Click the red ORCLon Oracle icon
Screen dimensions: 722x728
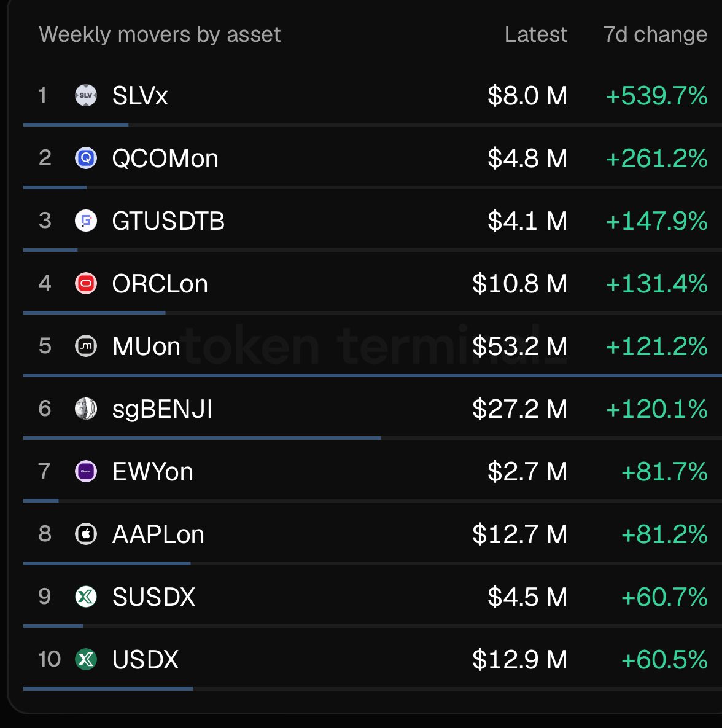pyautogui.click(x=86, y=283)
